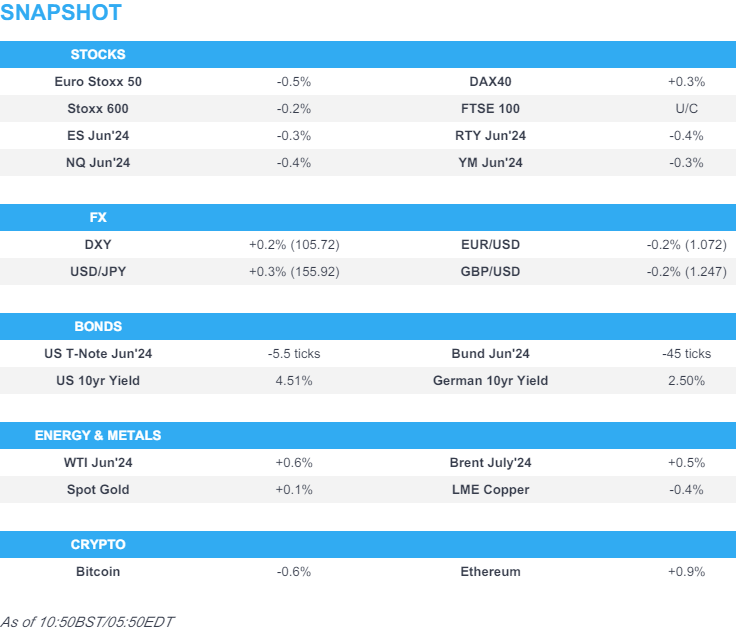Select the CRYPTO section header
Screen dimensions: 736x636
coord(98,545)
